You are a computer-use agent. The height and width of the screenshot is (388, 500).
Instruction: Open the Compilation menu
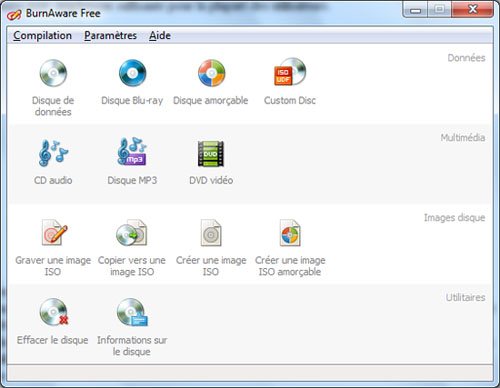click(x=42, y=36)
